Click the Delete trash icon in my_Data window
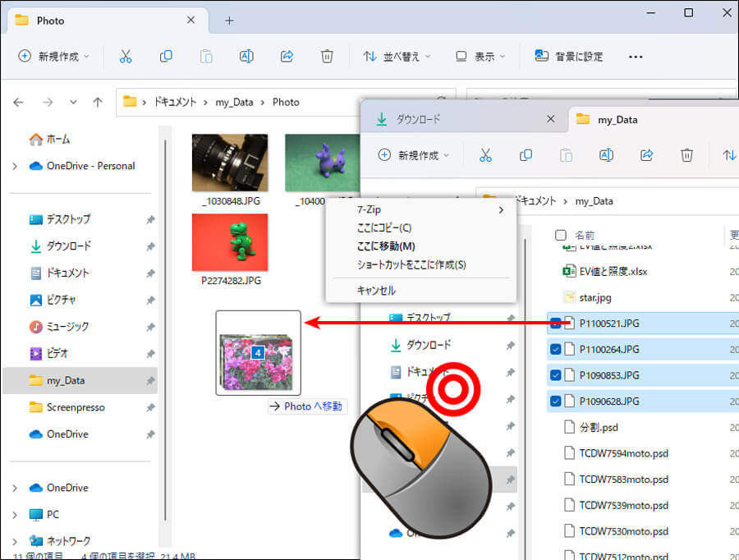Screen dimensions: 739x560 (686, 155)
